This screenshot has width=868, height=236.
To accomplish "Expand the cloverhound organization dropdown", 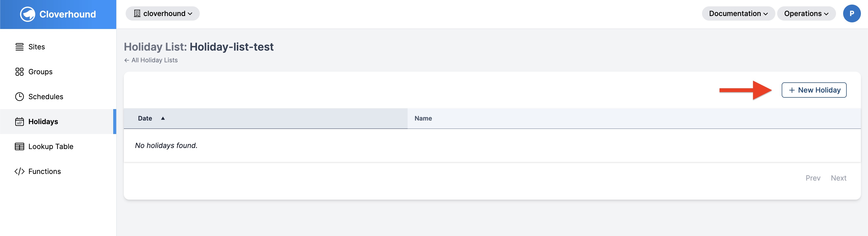I will click(x=163, y=13).
